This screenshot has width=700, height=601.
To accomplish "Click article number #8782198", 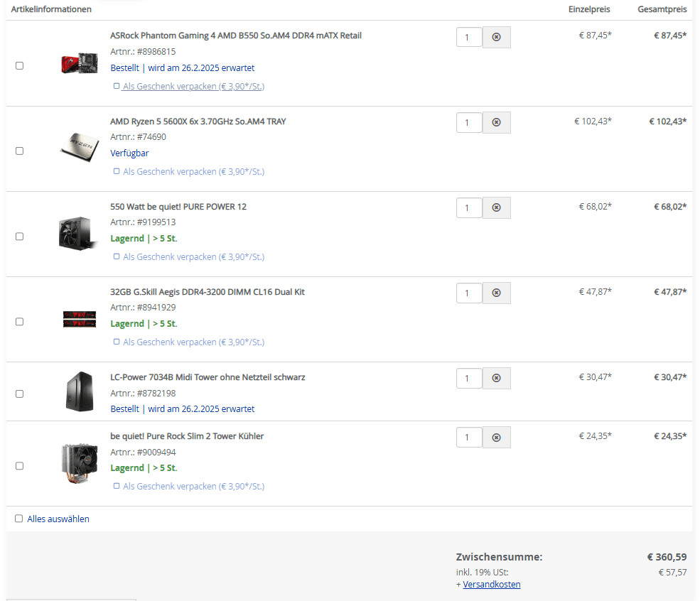I will [x=156, y=393].
